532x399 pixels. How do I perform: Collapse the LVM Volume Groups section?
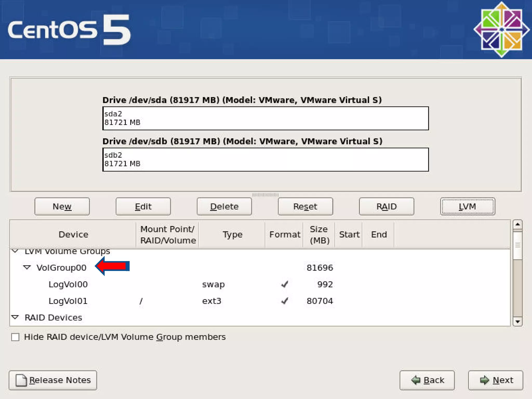tap(15, 251)
